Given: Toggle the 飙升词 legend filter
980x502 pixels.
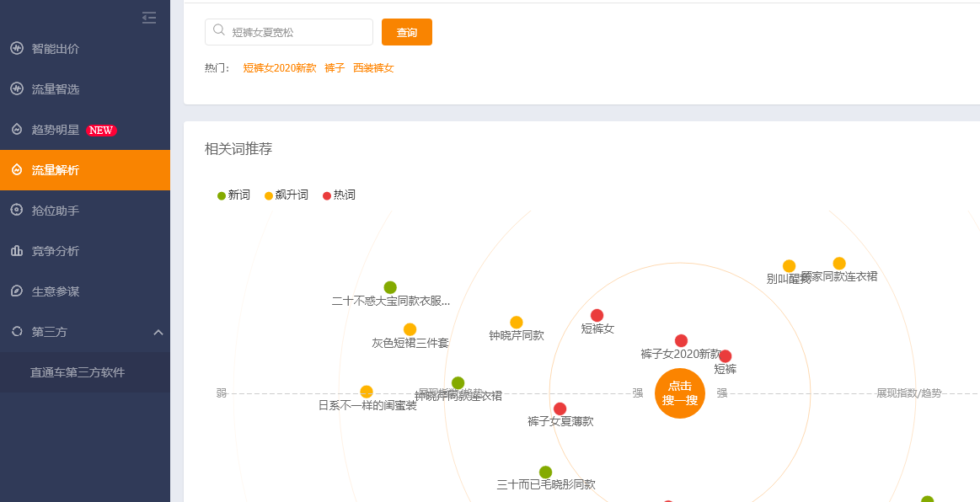Looking at the screenshot, I should click(269, 195).
